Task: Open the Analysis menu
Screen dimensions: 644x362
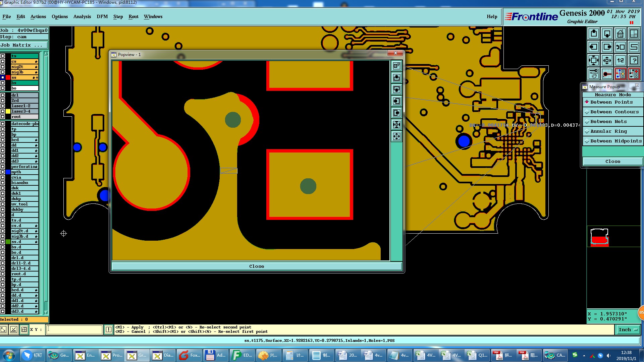Action: tap(82, 16)
